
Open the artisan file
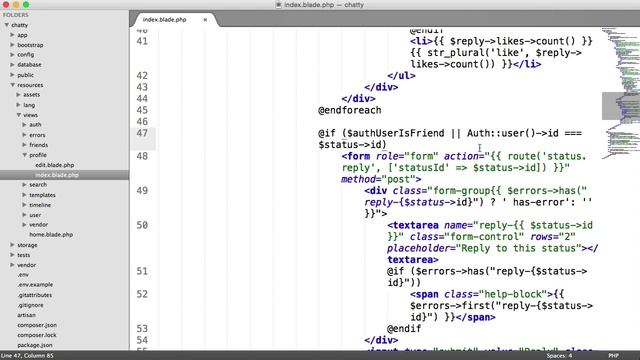[x=27, y=315]
